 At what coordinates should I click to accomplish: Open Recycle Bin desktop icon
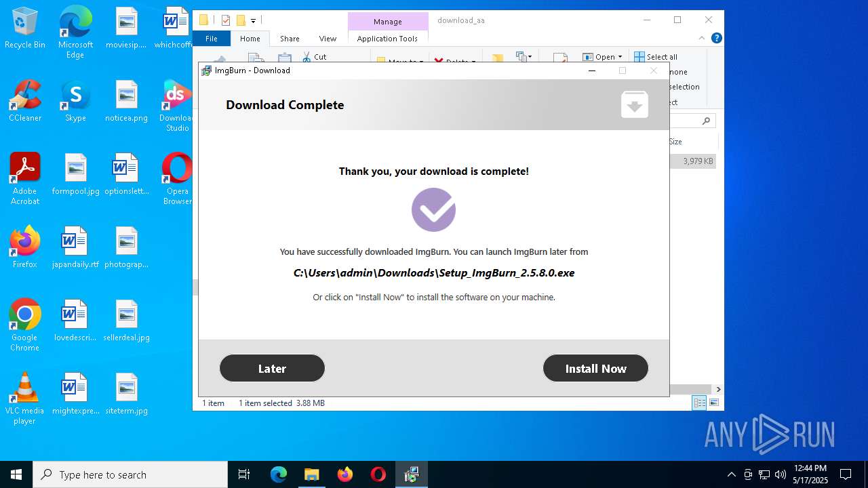[25, 28]
